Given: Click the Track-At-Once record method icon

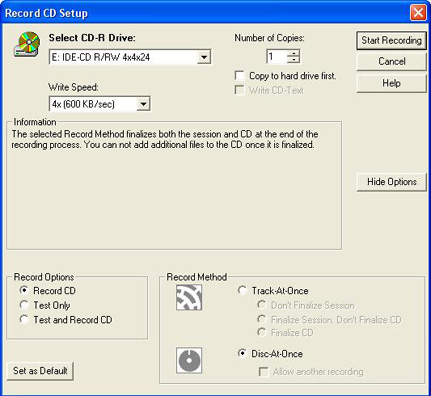Looking at the screenshot, I should coord(189,298).
